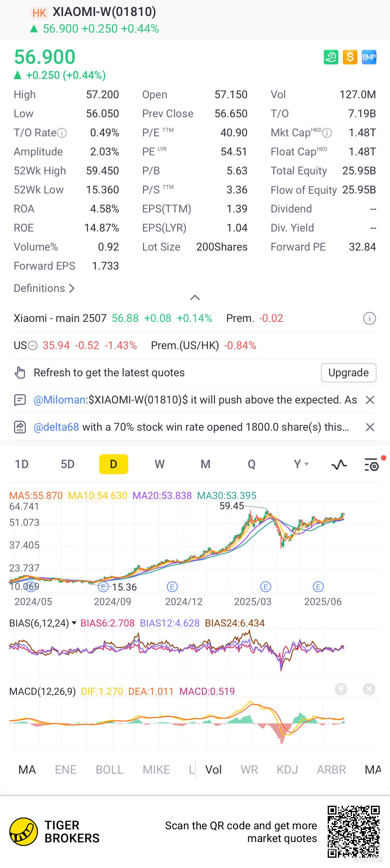
Task: Dismiss the @Miloman comment banner
Action: [x=370, y=400]
